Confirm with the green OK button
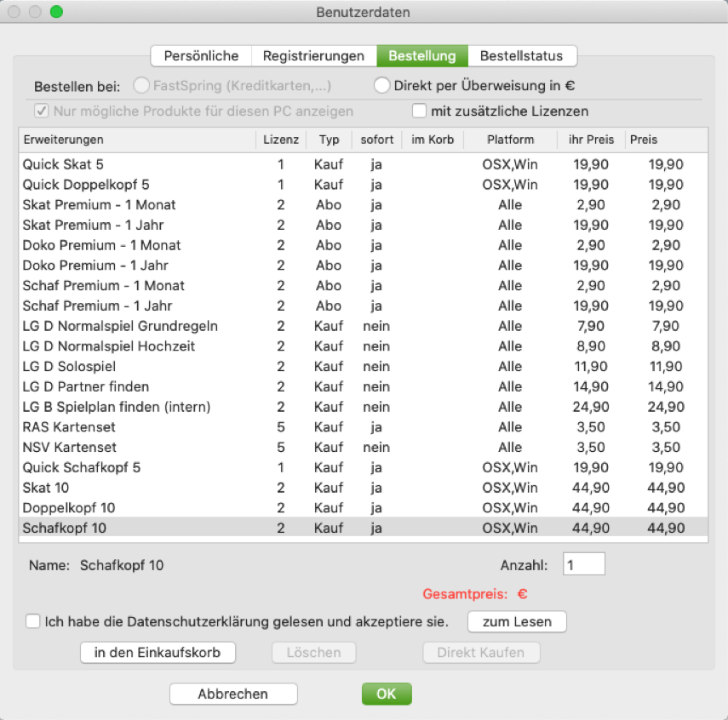728x720 pixels. [x=386, y=694]
